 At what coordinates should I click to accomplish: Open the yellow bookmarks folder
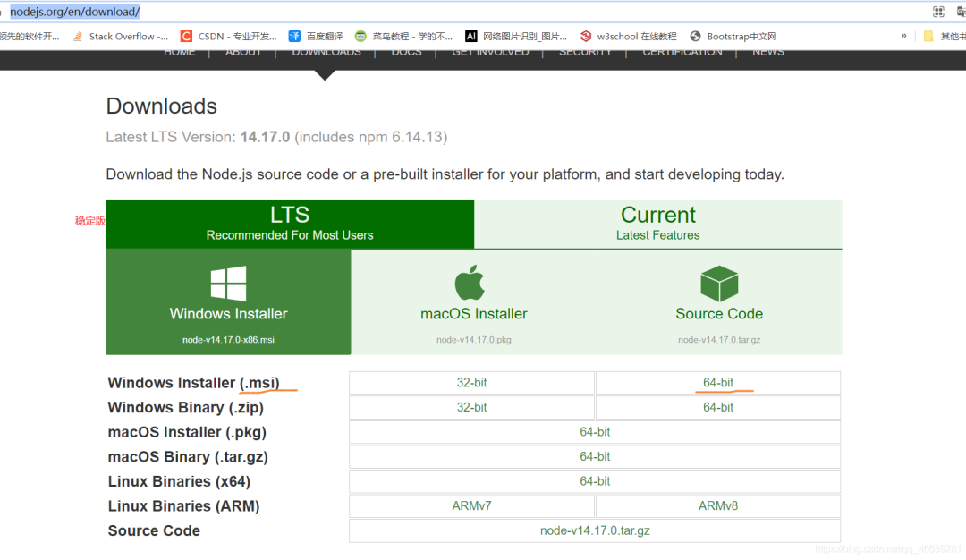(928, 37)
